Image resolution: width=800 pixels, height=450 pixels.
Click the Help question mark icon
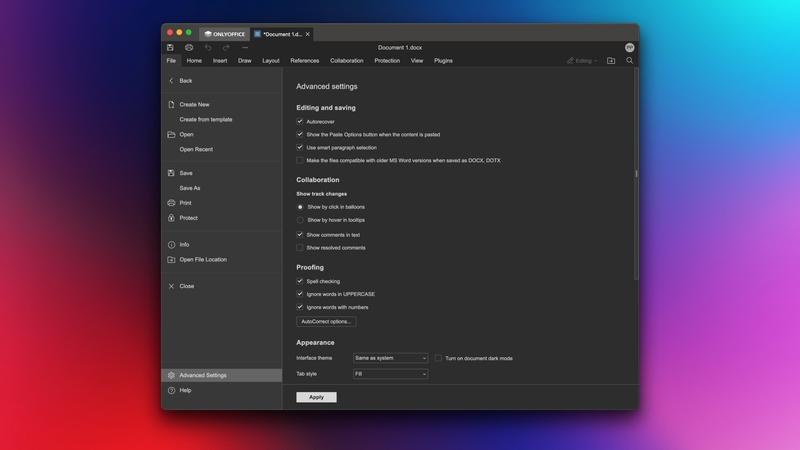coord(172,390)
